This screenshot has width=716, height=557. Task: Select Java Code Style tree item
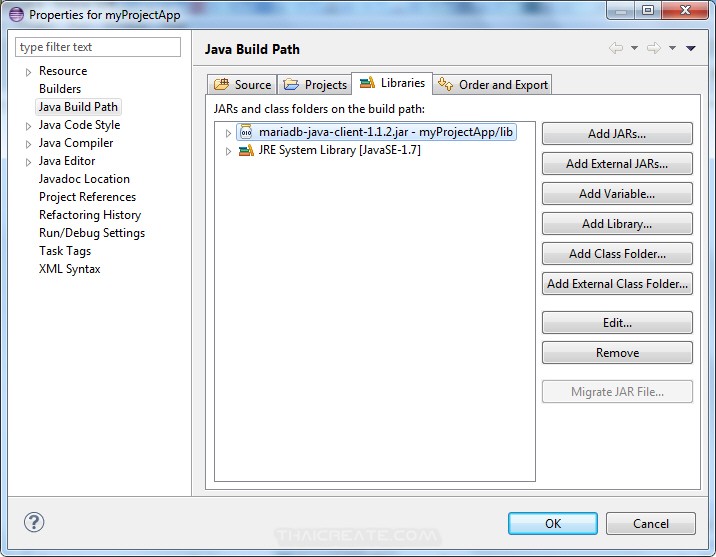coord(79,125)
